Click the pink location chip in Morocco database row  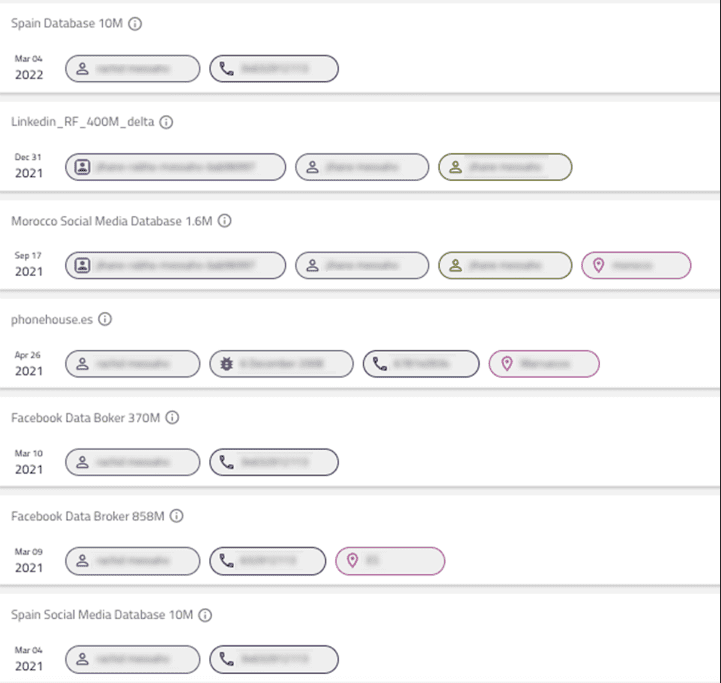636,265
